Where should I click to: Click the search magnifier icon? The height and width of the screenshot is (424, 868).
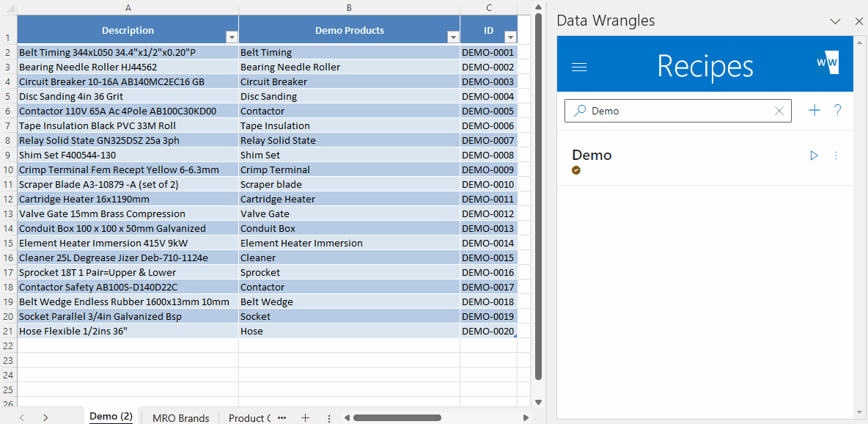pos(580,111)
